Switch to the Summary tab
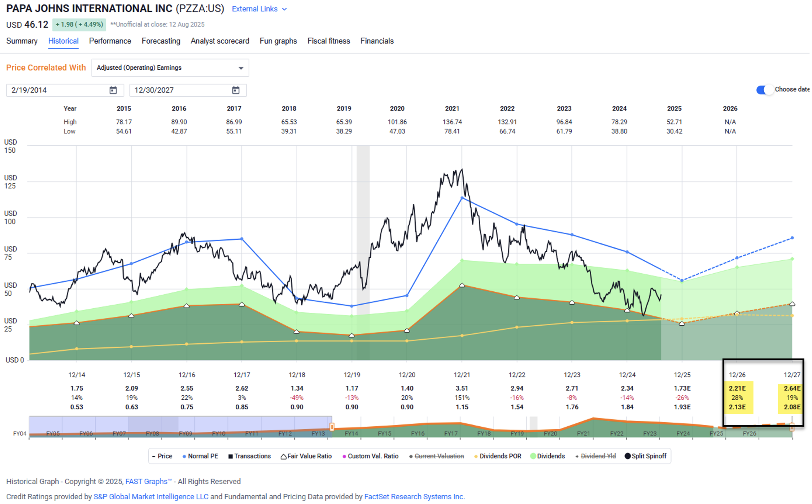 click(22, 41)
